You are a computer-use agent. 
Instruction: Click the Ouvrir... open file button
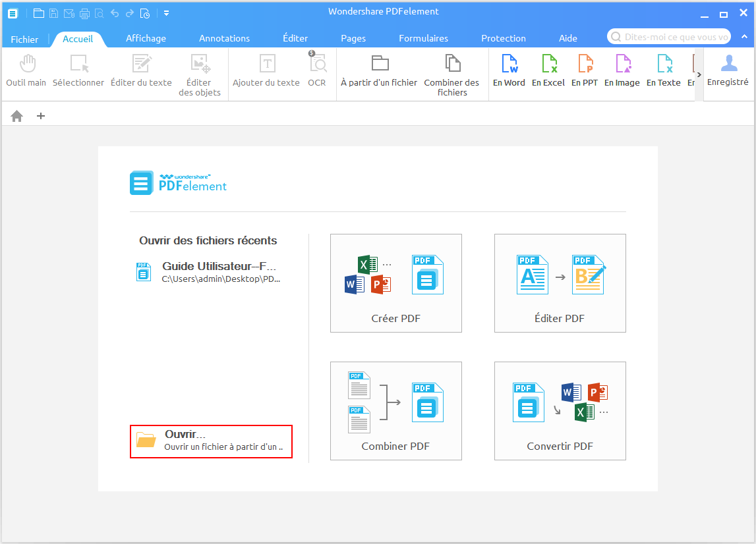211,441
